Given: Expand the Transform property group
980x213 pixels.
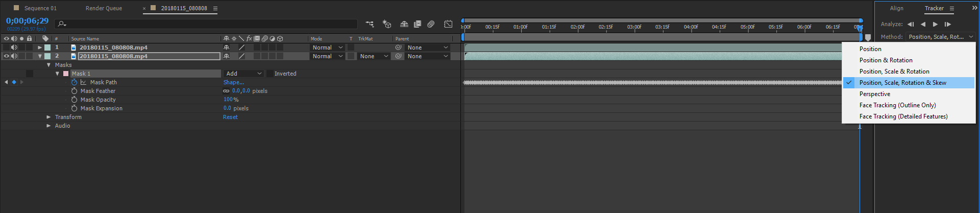Looking at the screenshot, I should tap(48, 117).
